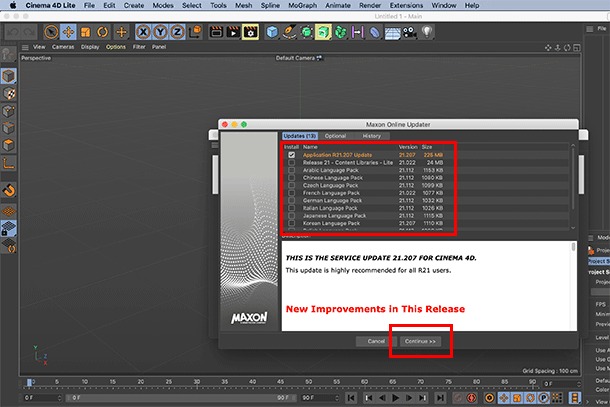Open the MoGraph Cloner icon

(340, 32)
